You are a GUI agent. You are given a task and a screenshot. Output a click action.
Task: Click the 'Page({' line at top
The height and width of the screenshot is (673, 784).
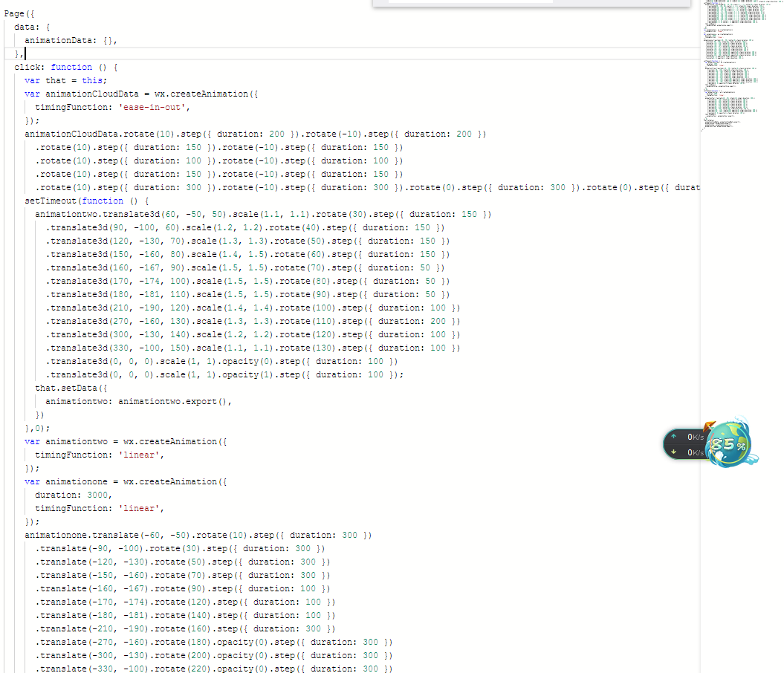pyautogui.click(x=19, y=13)
